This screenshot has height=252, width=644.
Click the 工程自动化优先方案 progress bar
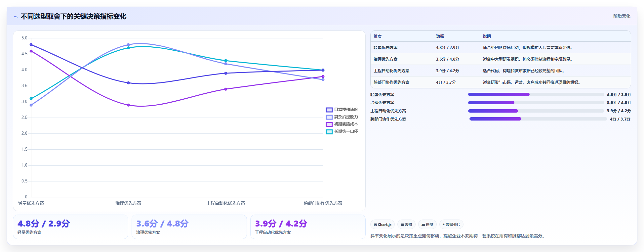[536, 111]
